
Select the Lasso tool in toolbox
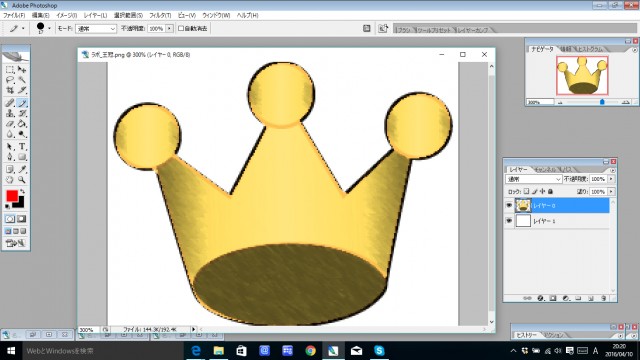click(10, 80)
